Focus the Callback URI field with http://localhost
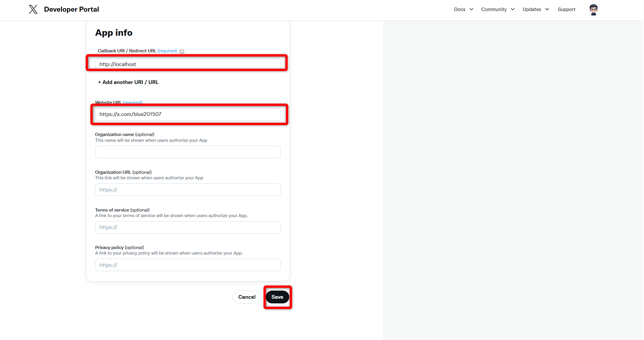Image resolution: width=644 pixels, height=340 pixels. tap(188, 64)
